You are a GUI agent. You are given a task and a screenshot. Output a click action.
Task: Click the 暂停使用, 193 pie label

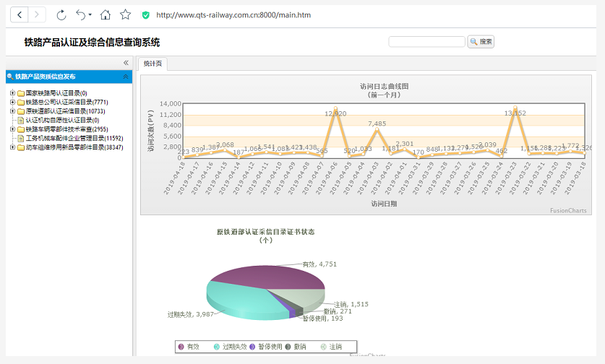click(x=322, y=318)
